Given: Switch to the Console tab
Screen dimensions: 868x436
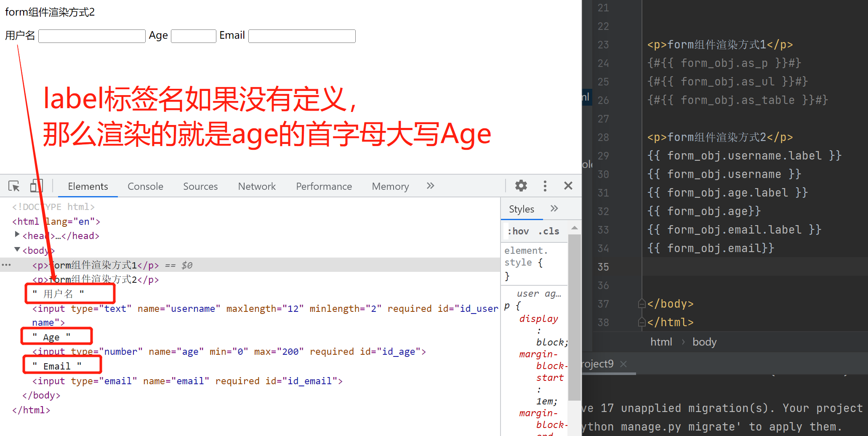Looking at the screenshot, I should coord(145,186).
